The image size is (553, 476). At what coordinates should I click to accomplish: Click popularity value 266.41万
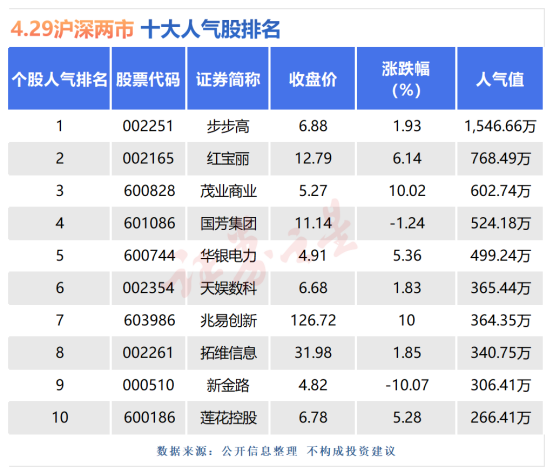500,417
